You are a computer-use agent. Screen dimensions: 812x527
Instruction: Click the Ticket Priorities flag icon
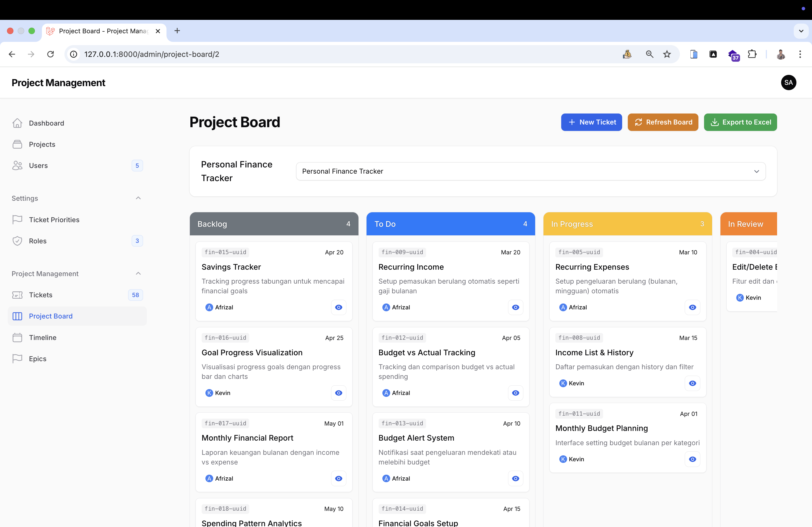pyautogui.click(x=17, y=219)
